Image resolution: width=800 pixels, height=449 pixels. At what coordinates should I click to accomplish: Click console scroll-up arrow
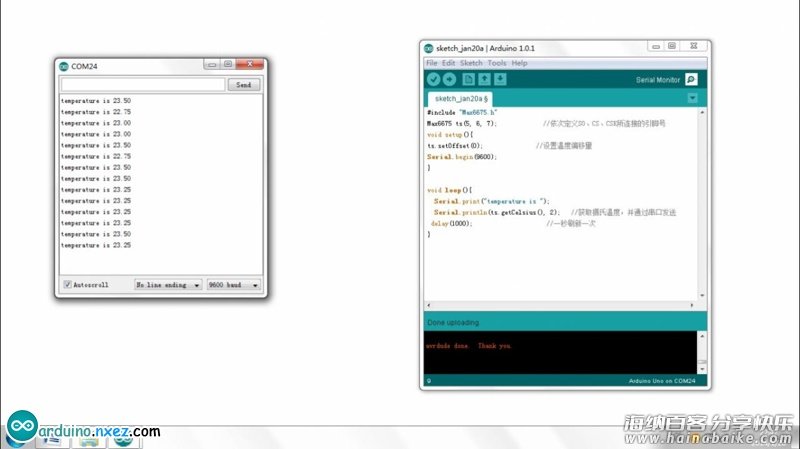pyautogui.click(x=703, y=336)
